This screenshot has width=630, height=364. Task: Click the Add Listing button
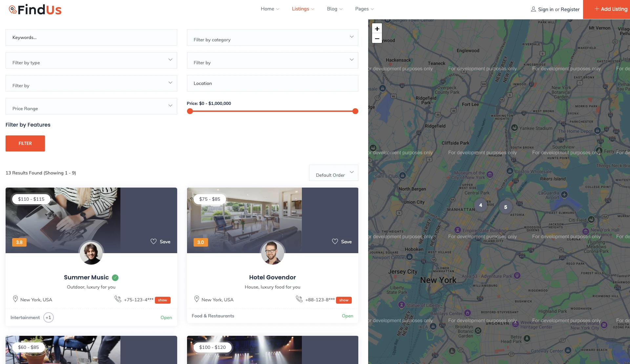[x=611, y=9]
